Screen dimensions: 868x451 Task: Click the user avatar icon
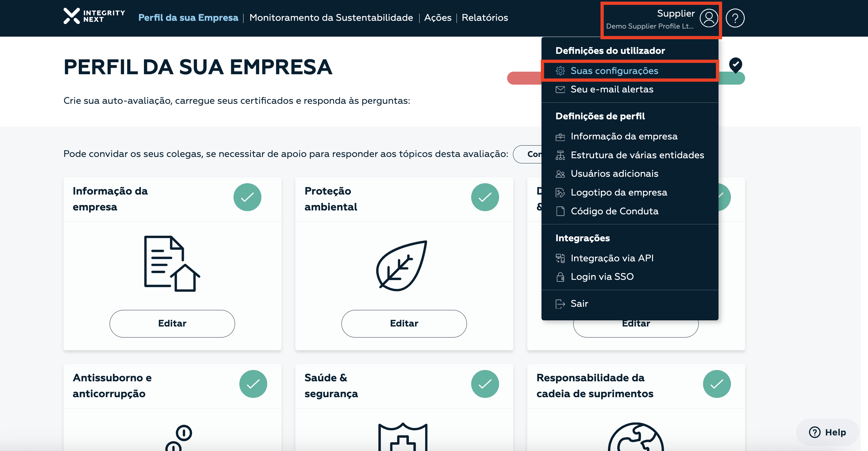pos(708,18)
